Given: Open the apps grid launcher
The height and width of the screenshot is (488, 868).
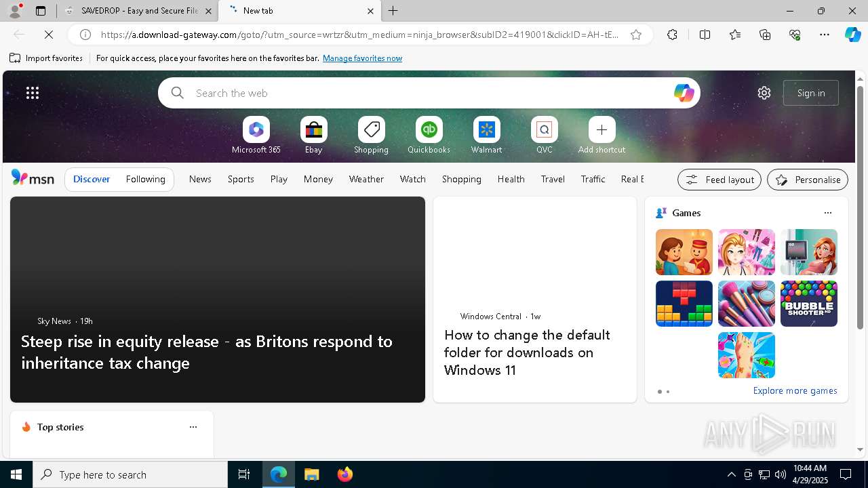Looking at the screenshot, I should pos(33,93).
